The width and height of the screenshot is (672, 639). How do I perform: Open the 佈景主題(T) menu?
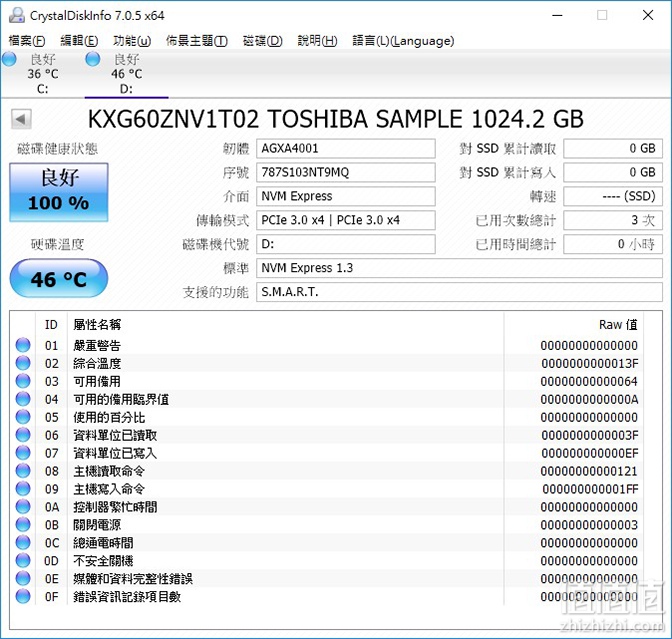pyautogui.click(x=197, y=41)
